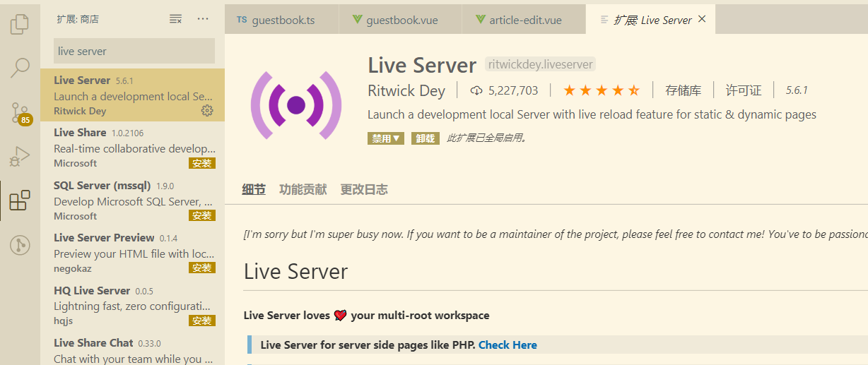The image size is (868, 365).
Task: Close the 扩展 Live Server tab
Action: pyautogui.click(x=702, y=19)
